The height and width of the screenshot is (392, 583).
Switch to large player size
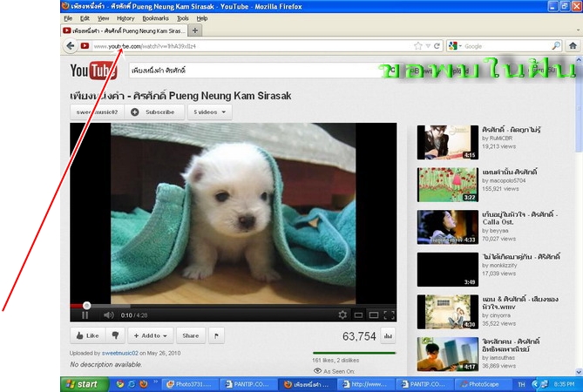tap(374, 315)
